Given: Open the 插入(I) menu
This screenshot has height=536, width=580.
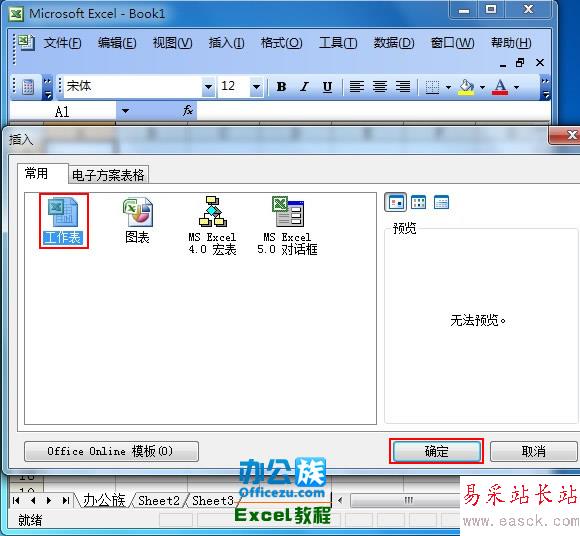Looking at the screenshot, I should click(x=226, y=43).
